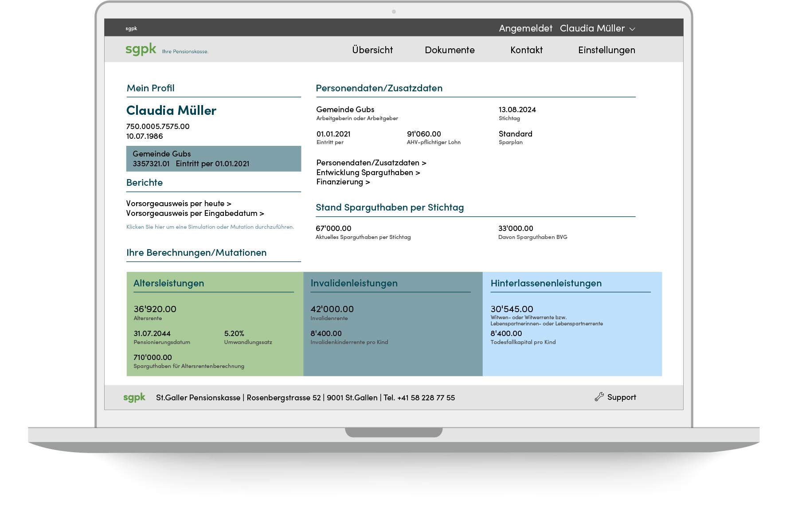The width and height of the screenshot is (798, 532).
Task: Click the Support link in footer
Action: [621, 397]
